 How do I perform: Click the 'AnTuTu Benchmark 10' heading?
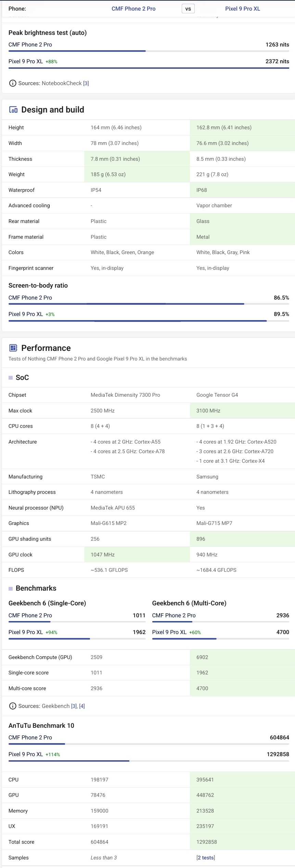41,726
